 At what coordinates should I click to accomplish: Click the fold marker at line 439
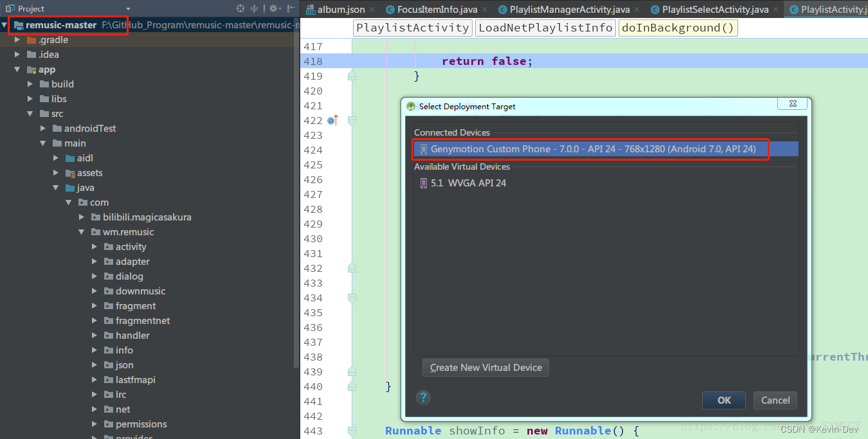352,372
